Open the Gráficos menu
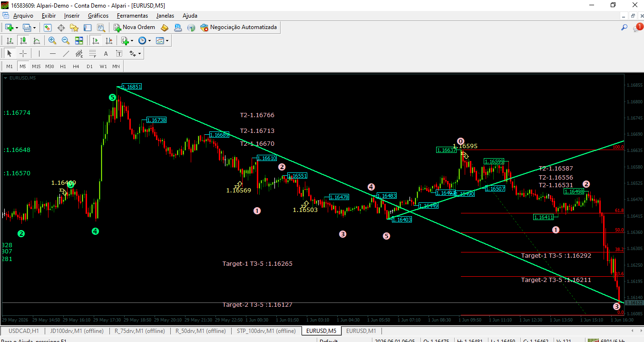This screenshot has width=644, height=342. [x=98, y=15]
